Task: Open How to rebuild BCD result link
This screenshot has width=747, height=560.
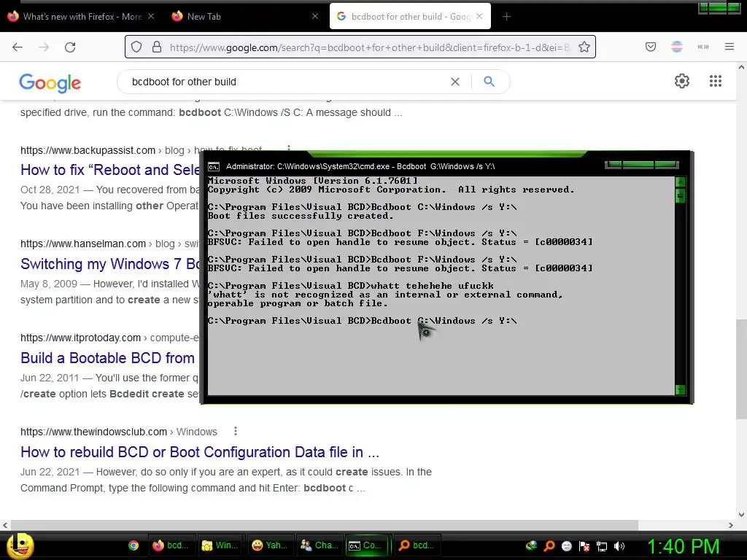Action: coord(200,452)
